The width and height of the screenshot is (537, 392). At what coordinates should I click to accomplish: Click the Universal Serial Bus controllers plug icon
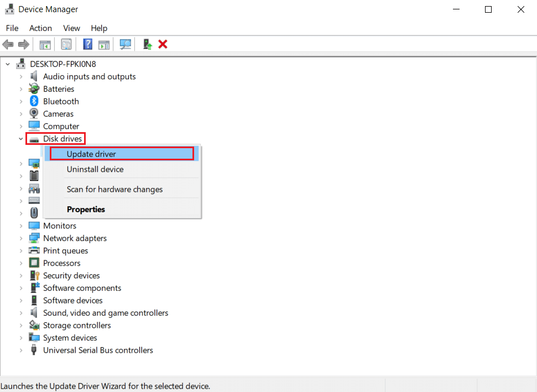tap(34, 350)
